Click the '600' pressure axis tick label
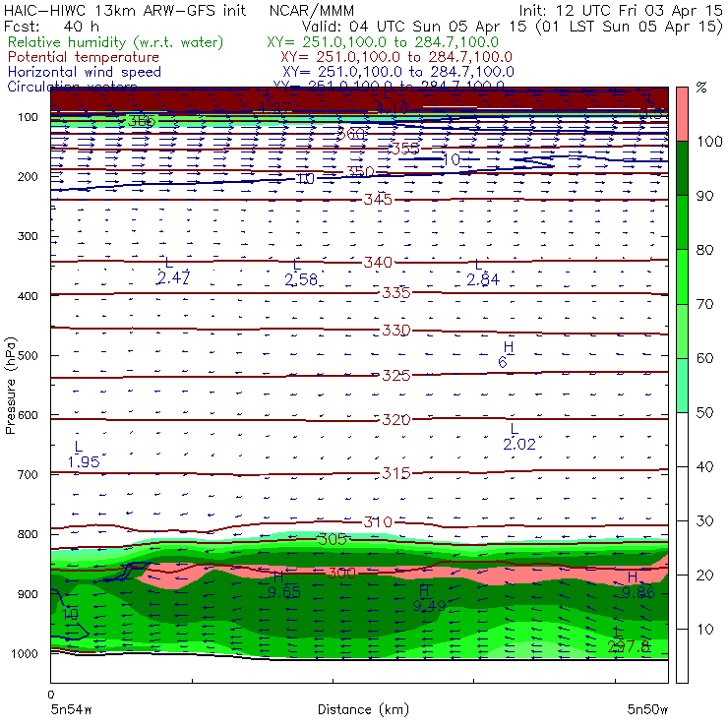728x728 pixels. click(x=28, y=415)
